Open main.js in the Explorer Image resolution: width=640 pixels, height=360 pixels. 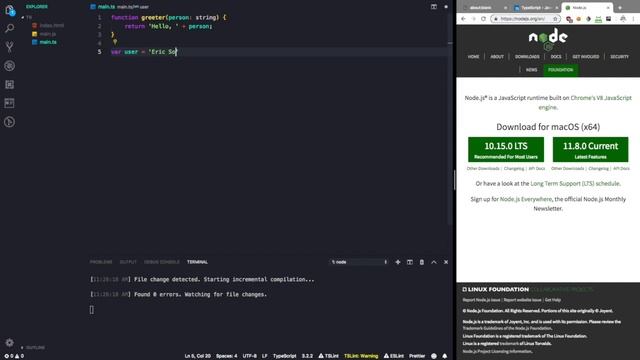click(44, 34)
